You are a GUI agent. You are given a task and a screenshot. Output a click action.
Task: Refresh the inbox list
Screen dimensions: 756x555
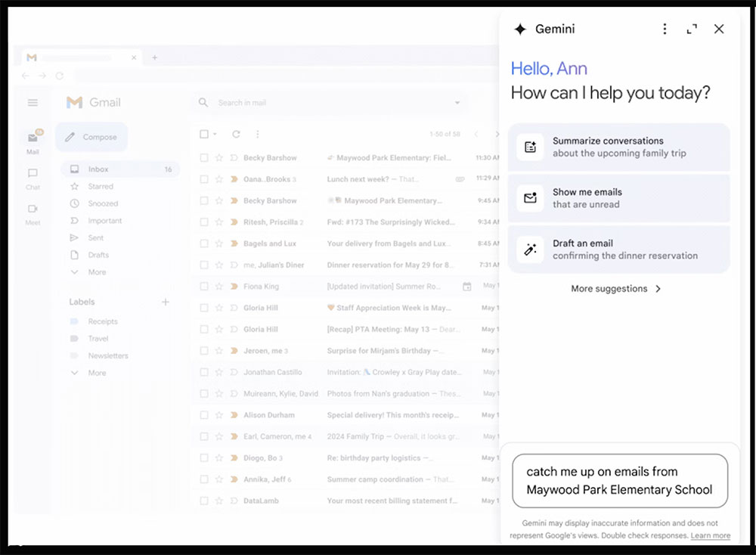236,134
